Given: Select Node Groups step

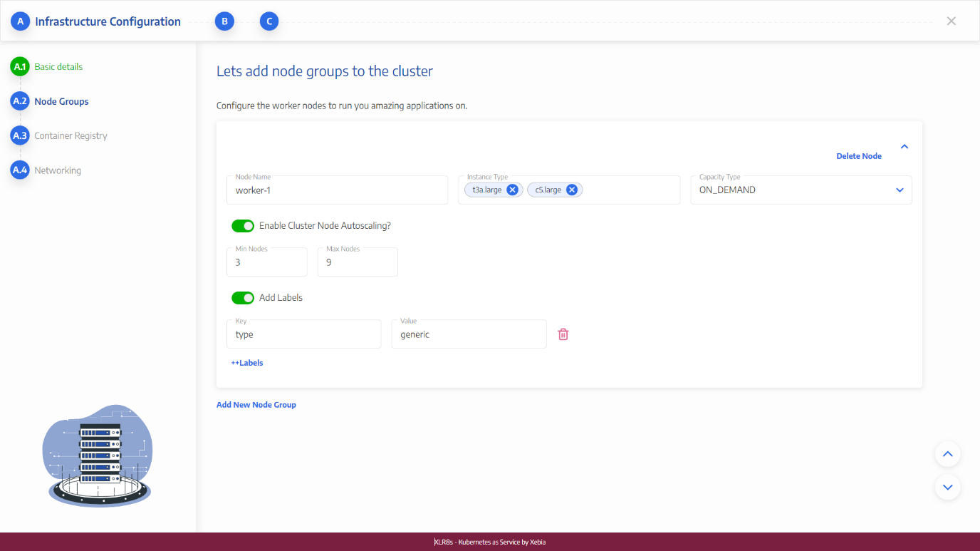Looking at the screenshot, I should click(x=62, y=101).
